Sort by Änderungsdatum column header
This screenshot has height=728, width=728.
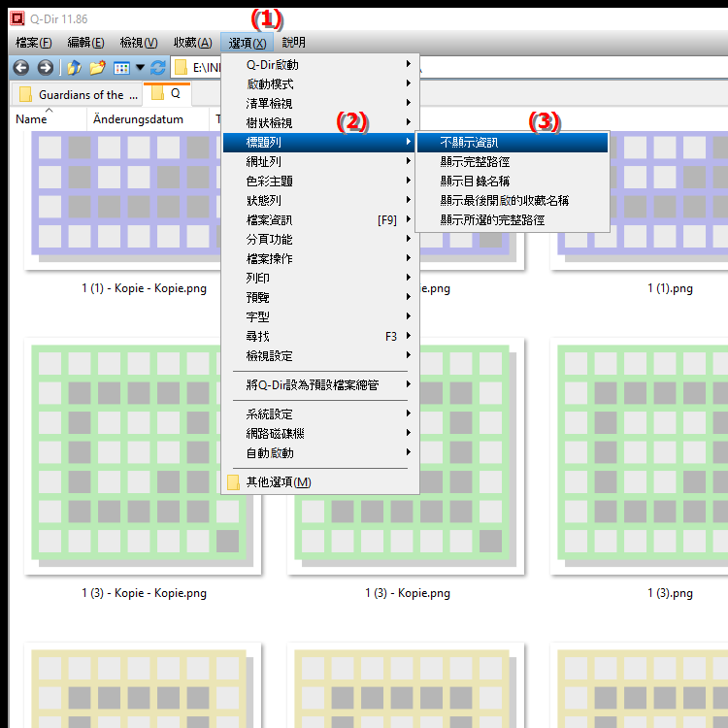pos(148,119)
